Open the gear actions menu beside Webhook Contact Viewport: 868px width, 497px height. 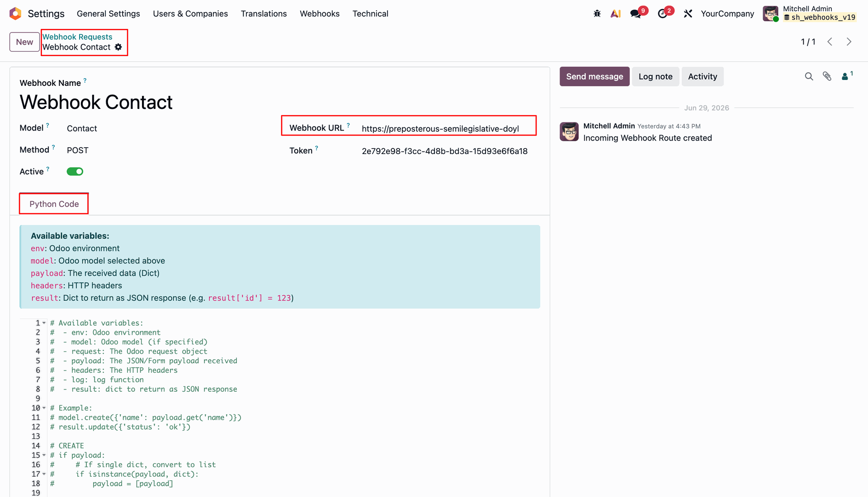(x=118, y=47)
